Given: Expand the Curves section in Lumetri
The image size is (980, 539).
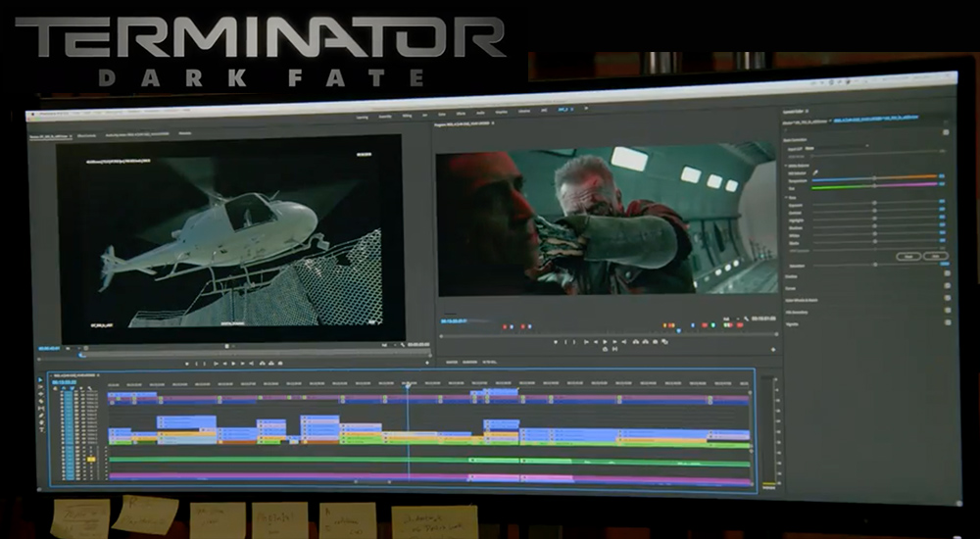Looking at the screenshot, I should pos(791,288).
